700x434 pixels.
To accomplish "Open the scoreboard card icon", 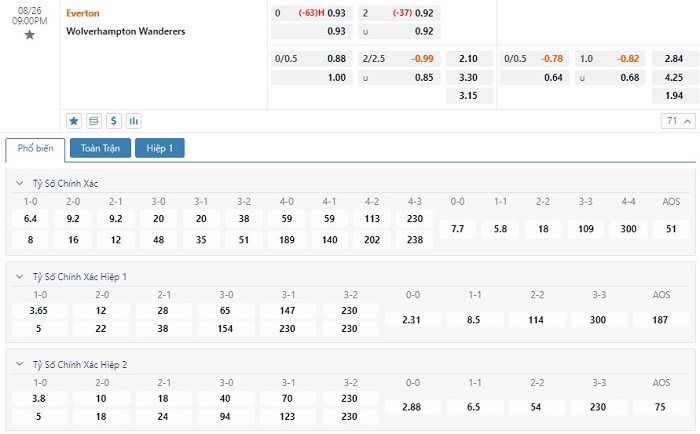I will [94, 121].
